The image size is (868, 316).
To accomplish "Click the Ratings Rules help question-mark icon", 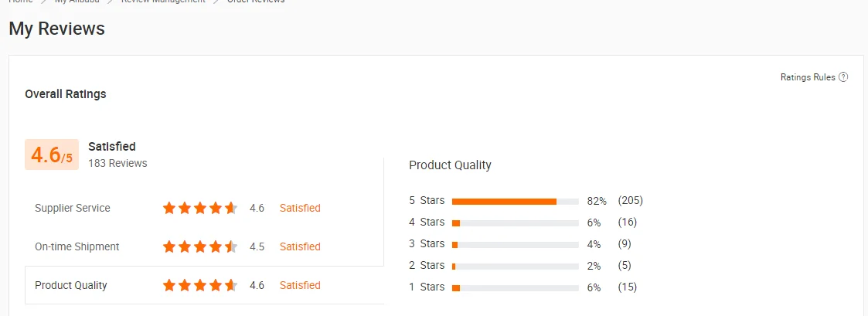I will pyautogui.click(x=843, y=77).
